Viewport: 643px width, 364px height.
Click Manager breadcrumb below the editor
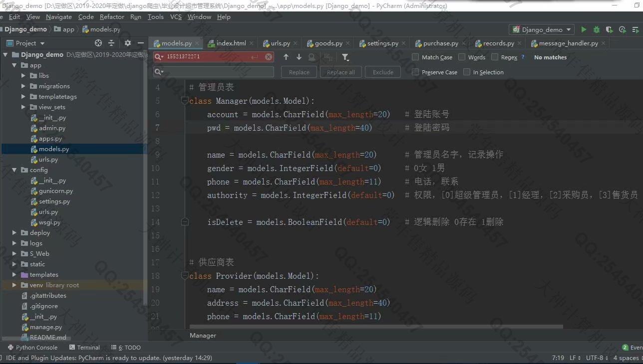pos(203,336)
